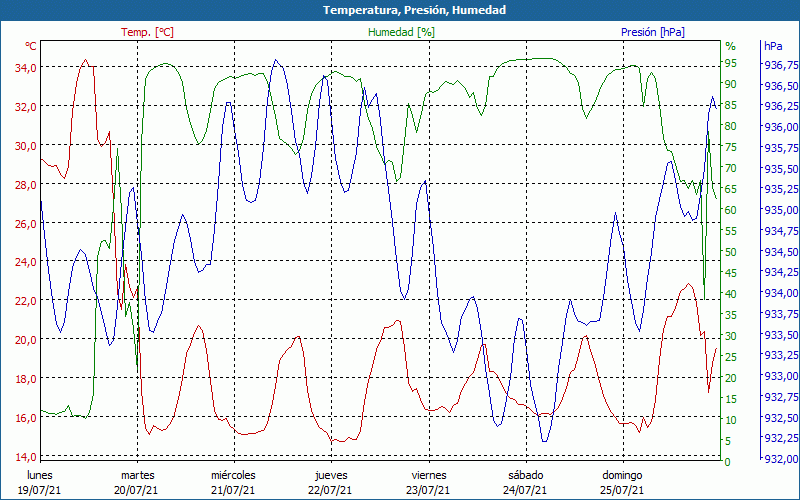Click temperature axis value '22,0'
This screenshot has width=800, height=500.
pyautogui.click(x=25, y=301)
